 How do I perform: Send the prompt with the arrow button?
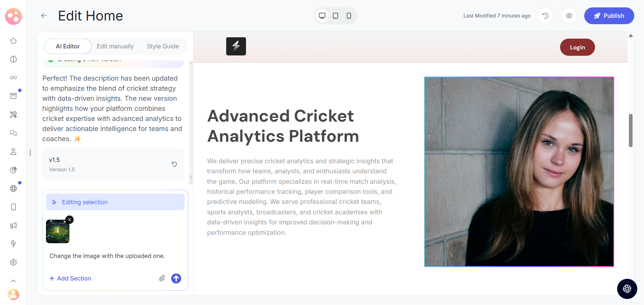click(176, 278)
